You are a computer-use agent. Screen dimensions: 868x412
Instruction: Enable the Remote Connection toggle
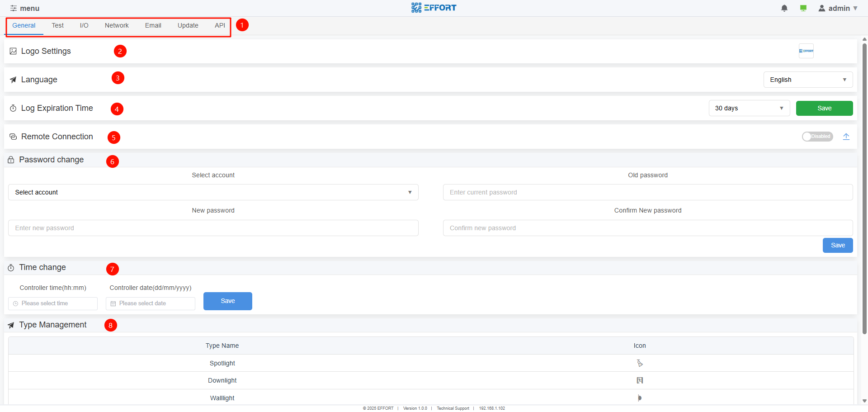pyautogui.click(x=817, y=137)
